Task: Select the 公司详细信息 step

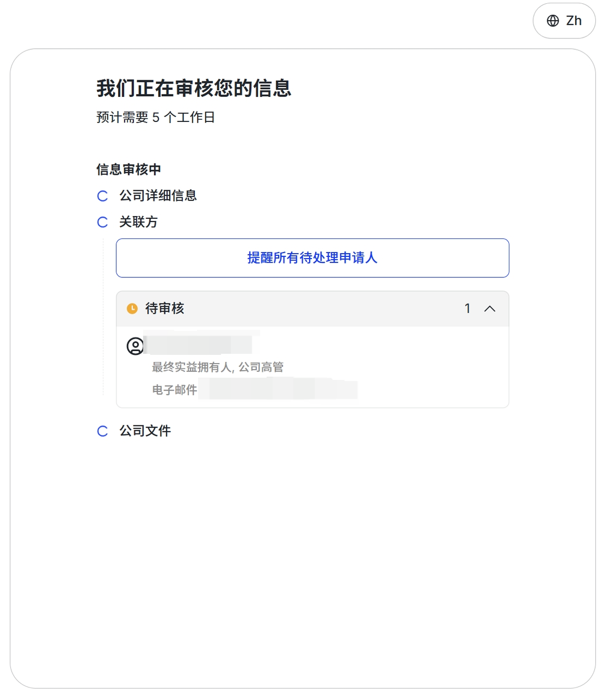Action: tap(158, 195)
